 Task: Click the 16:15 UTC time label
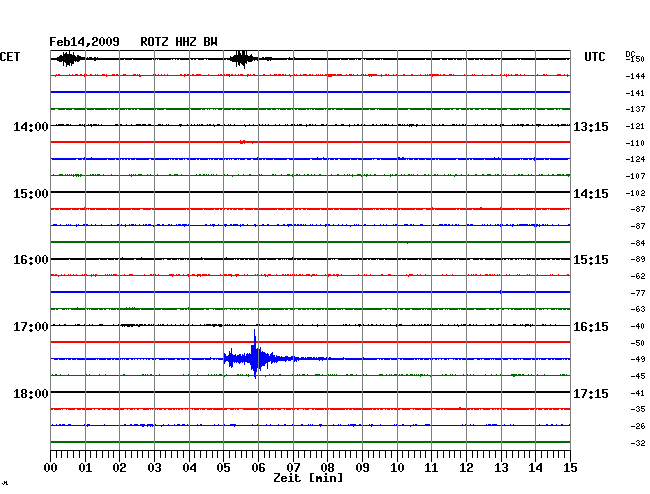coord(591,327)
